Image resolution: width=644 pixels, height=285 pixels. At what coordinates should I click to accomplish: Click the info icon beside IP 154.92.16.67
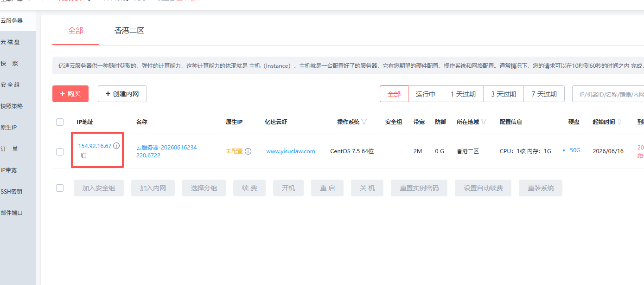click(116, 146)
